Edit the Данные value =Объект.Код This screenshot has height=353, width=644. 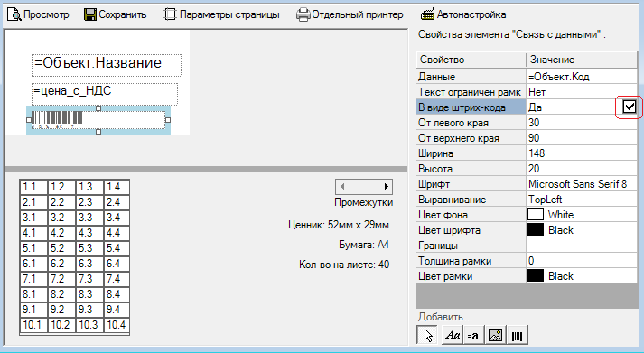581,77
